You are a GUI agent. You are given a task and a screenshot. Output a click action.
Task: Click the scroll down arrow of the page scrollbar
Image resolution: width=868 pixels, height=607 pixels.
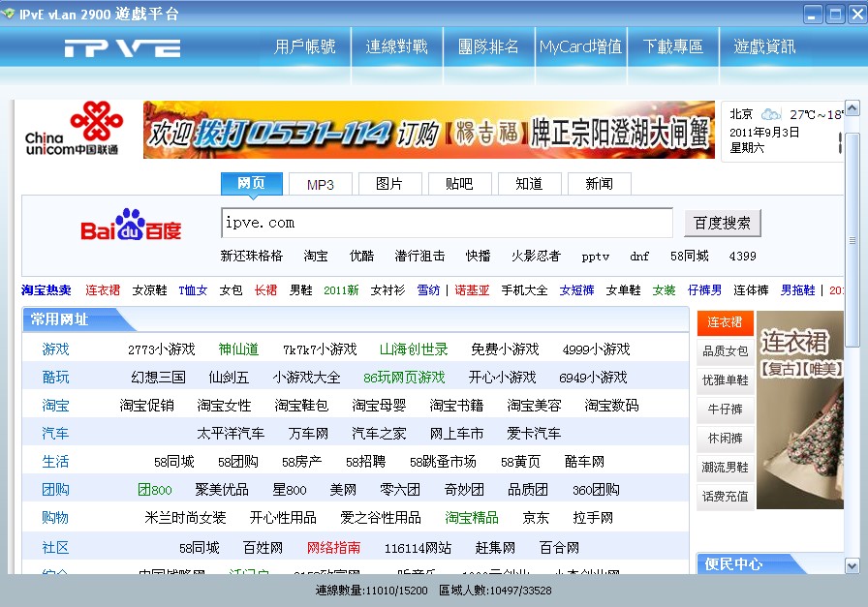852,566
